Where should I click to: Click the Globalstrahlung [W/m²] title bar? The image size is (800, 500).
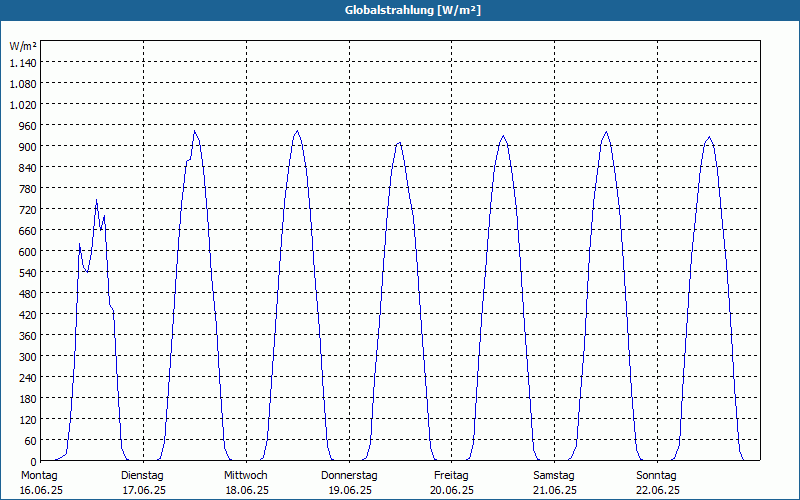pos(400,10)
